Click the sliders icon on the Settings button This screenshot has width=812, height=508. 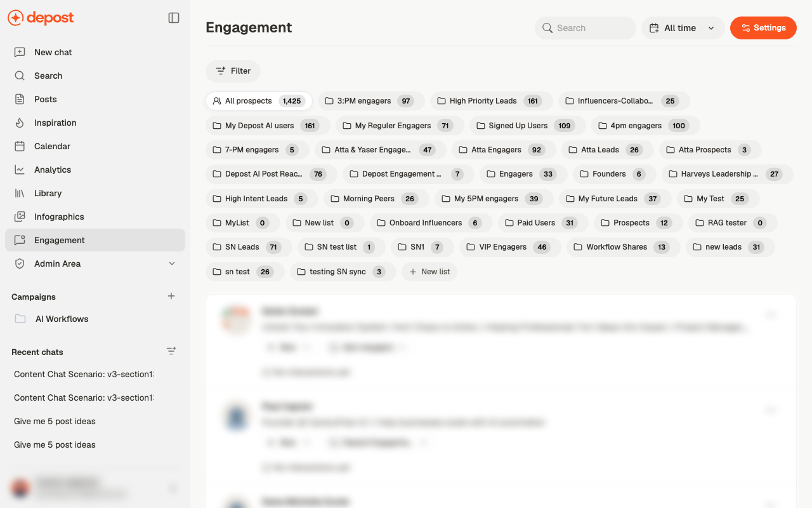click(746, 28)
